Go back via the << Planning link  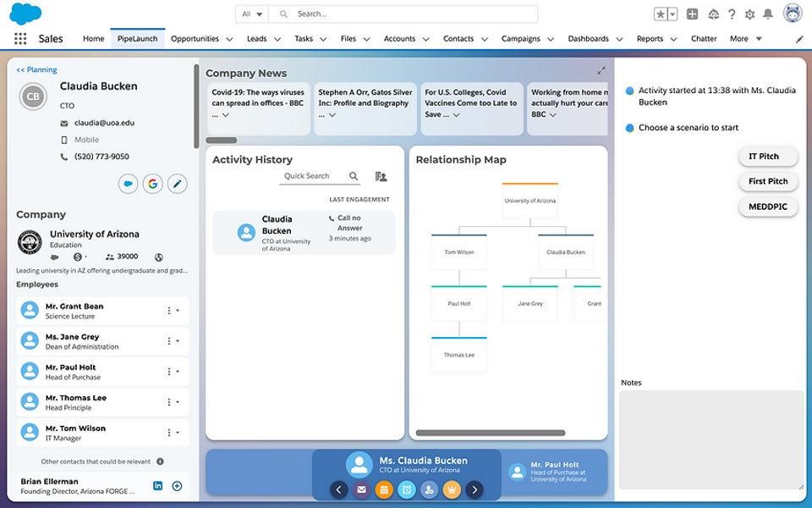(x=37, y=70)
